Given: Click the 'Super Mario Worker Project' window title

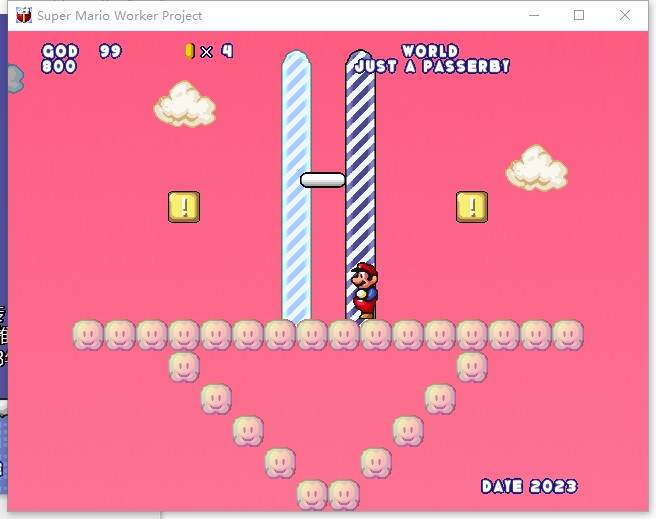Looking at the screenshot, I should [120, 16].
